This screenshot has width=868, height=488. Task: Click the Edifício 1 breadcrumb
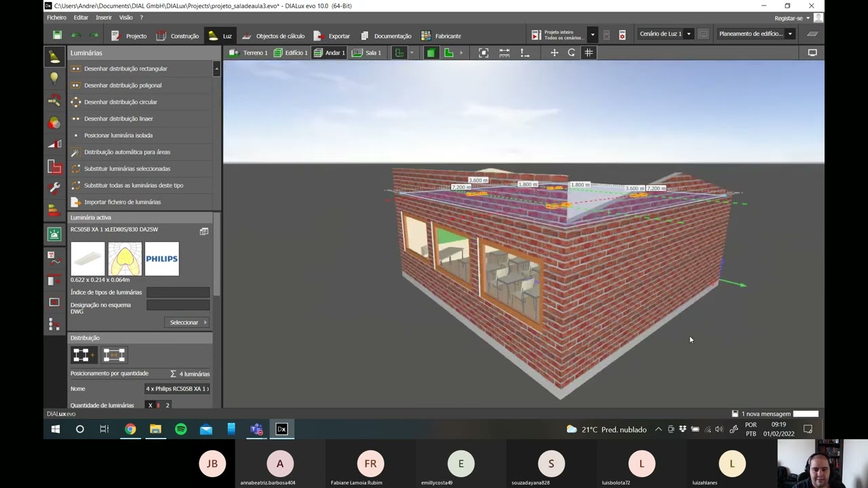point(290,53)
